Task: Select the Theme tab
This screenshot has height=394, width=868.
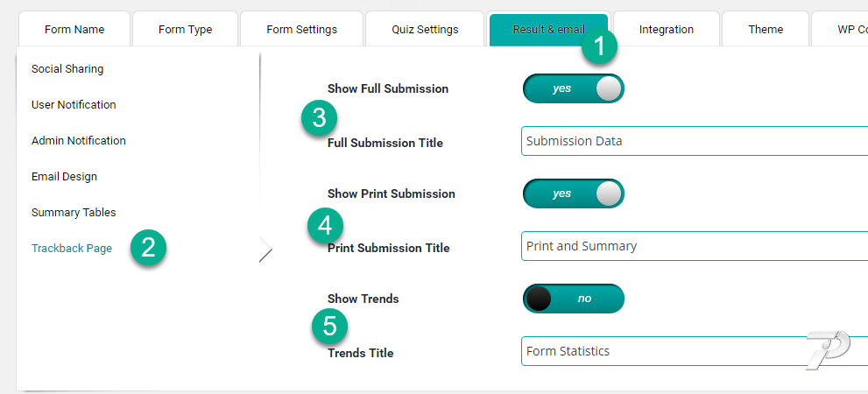Action: coord(766,29)
